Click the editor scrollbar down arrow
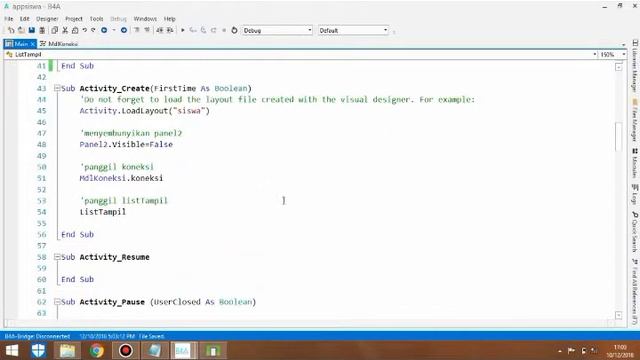This screenshot has height=360, width=640. point(619,315)
